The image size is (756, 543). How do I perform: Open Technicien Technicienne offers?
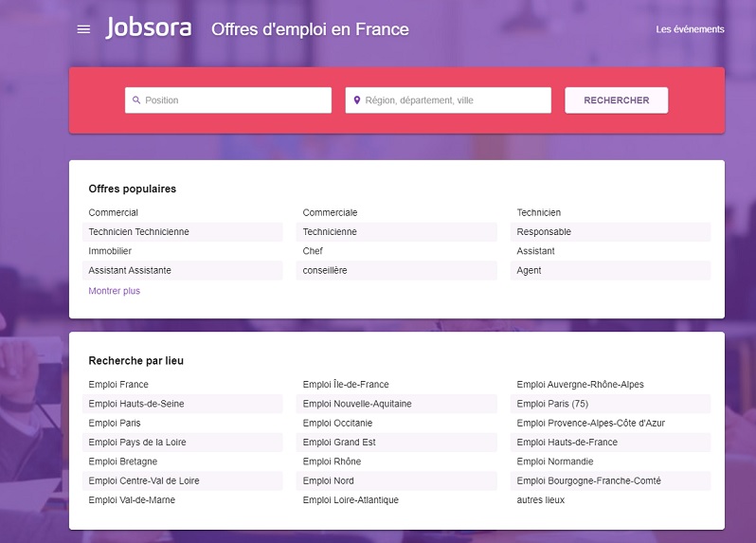139,232
